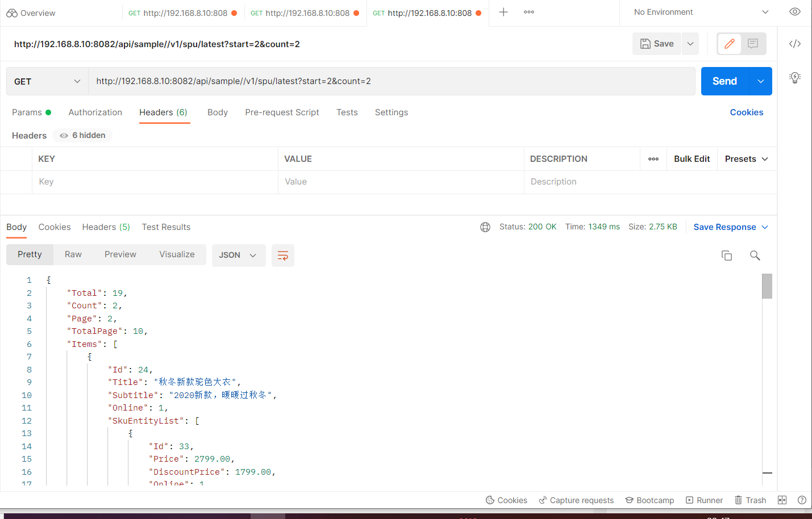Open the GET method dropdown
This screenshot has height=519, width=812.
tap(47, 81)
